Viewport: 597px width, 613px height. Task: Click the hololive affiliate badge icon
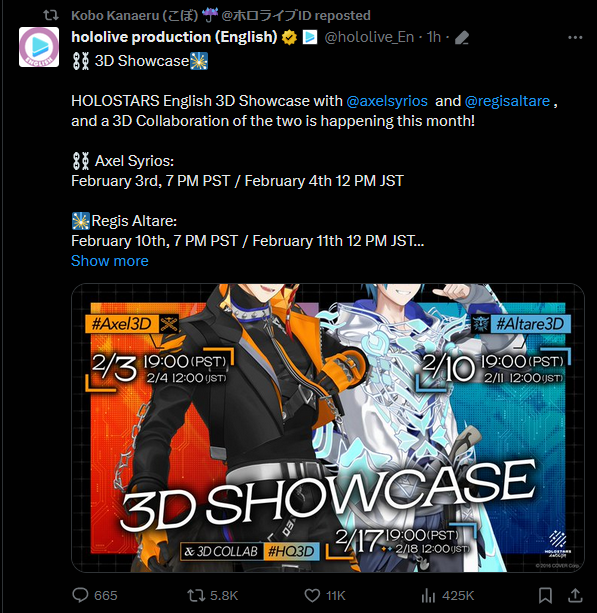(x=310, y=38)
